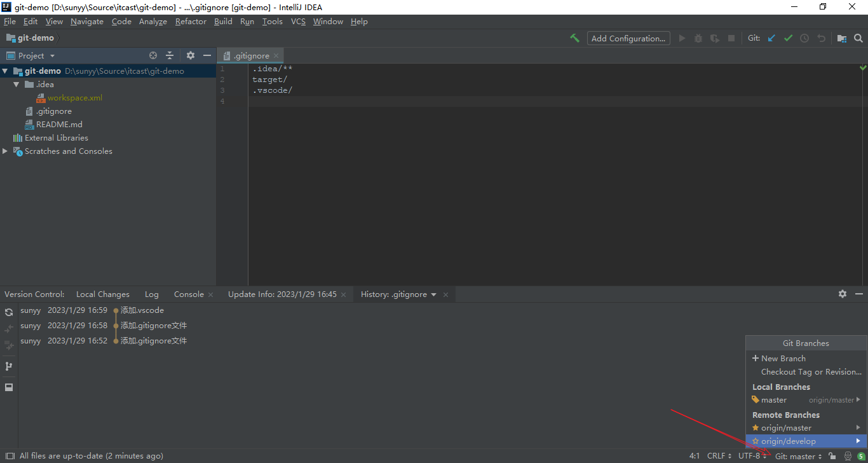
Task: Click the green Build Project hammer icon
Action: click(x=574, y=38)
